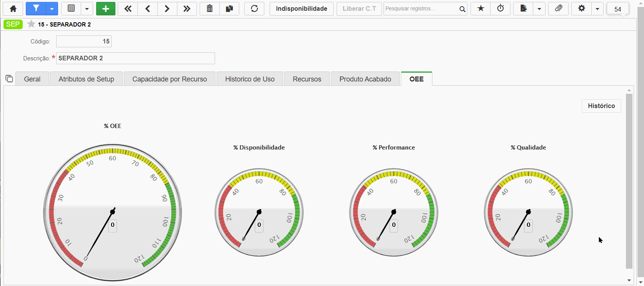The image size is (644, 286).
Task: Expand the export dropdown arrow
Action: (539, 8)
